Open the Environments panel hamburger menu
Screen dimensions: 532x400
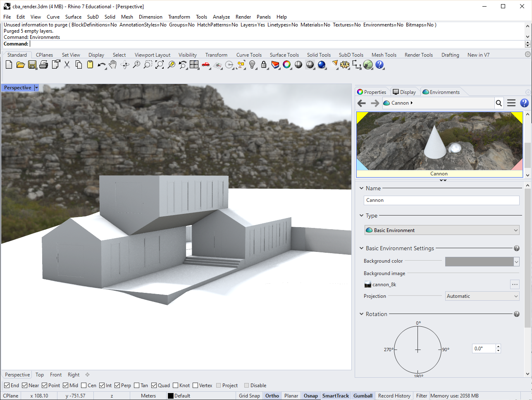coord(511,103)
